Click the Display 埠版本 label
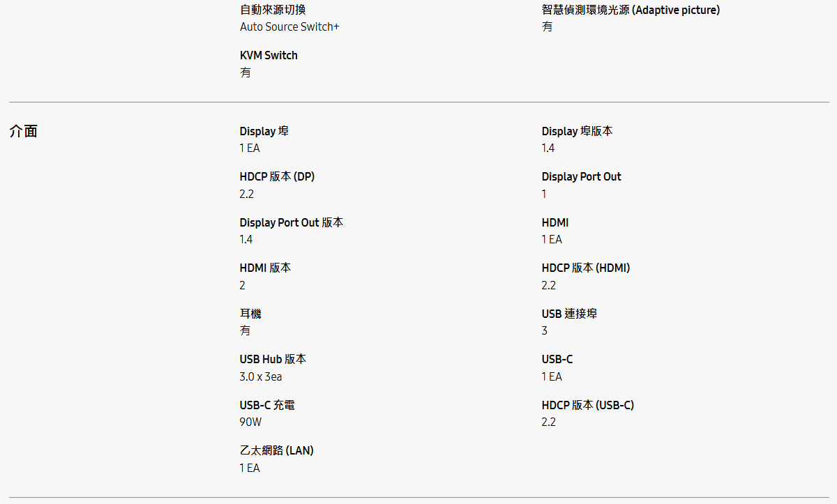This screenshot has width=837, height=504. click(x=578, y=131)
